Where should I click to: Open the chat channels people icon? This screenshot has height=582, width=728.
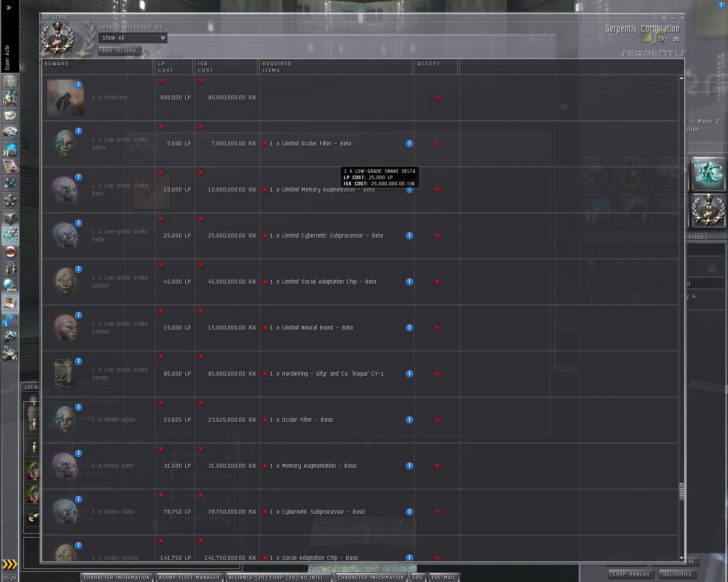tap(10, 269)
